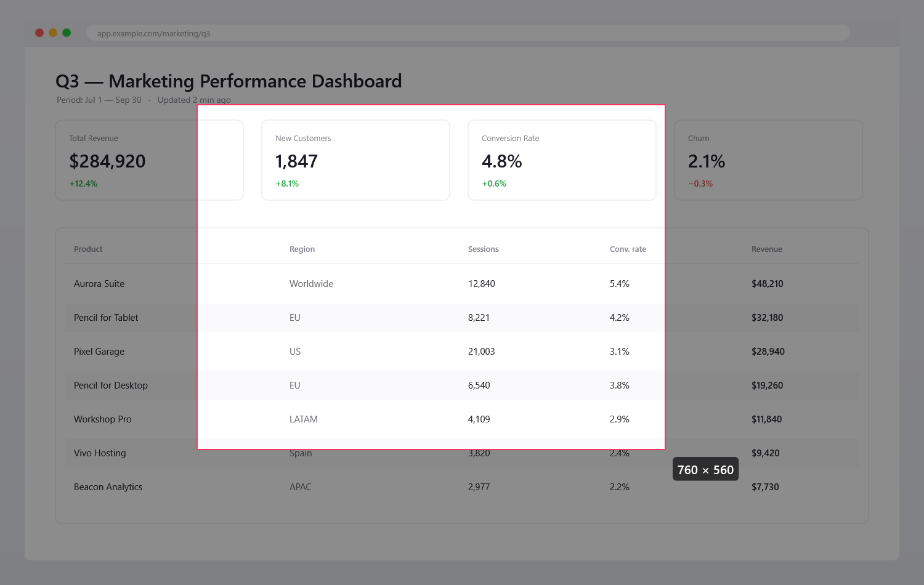
Task: Click the 2.9% conversion rate cell
Action: [x=620, y=419]
